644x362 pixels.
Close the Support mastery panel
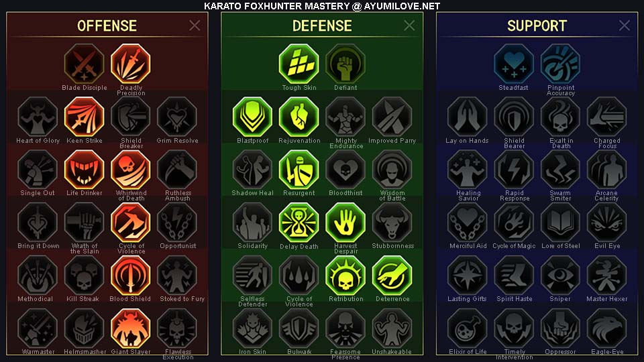[x=625, y=25]
